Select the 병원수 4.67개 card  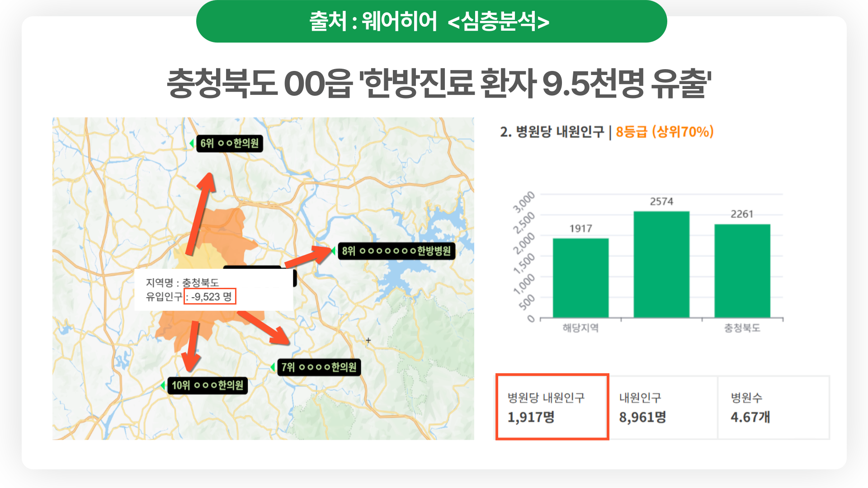pos(774,407)
